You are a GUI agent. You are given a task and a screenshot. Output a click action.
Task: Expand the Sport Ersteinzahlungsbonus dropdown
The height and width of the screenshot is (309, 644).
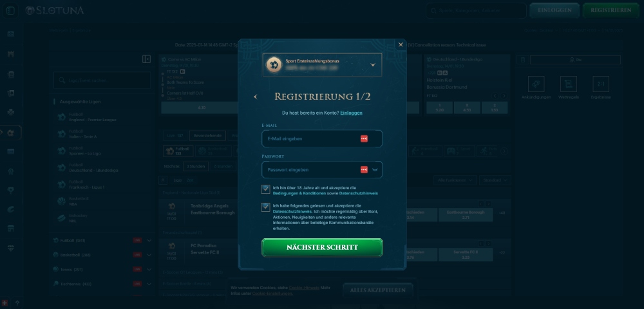click(x=372, y=64)
